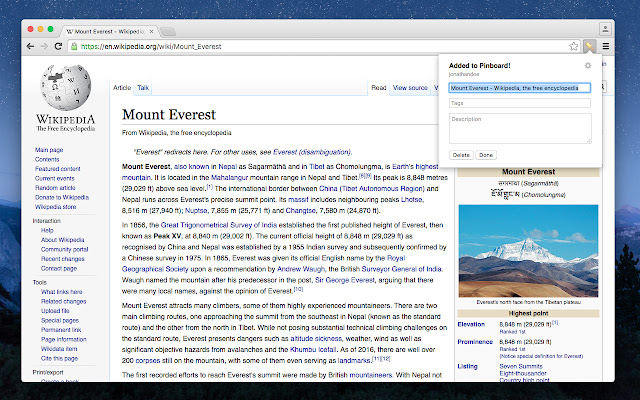Open the Help link
The image size is (640, 400).
[47, 230]
